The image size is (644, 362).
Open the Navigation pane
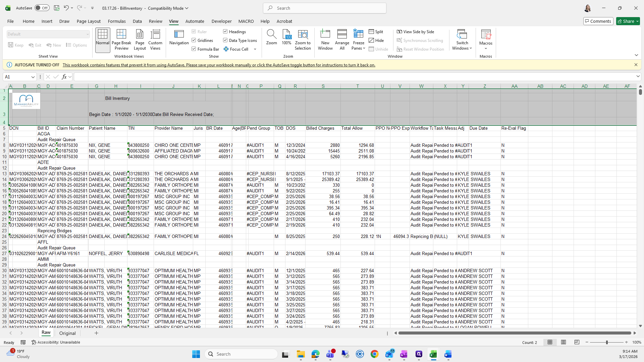[x=179, y=38]
